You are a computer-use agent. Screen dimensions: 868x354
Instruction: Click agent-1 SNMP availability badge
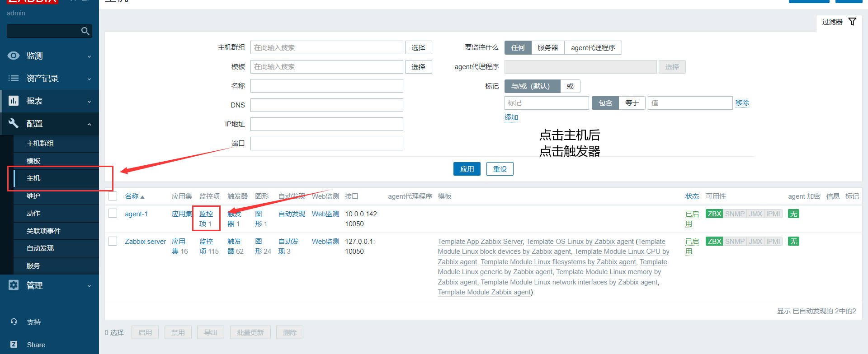(735, 214)
